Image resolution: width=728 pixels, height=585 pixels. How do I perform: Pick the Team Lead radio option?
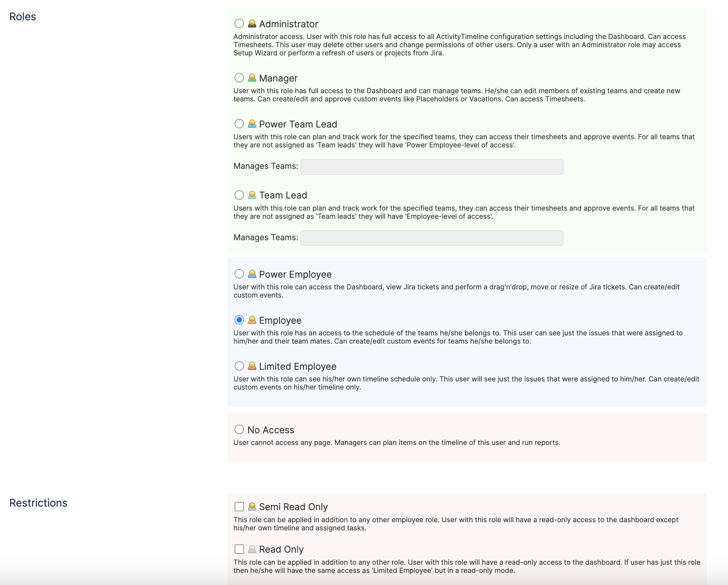click(239, 195)
